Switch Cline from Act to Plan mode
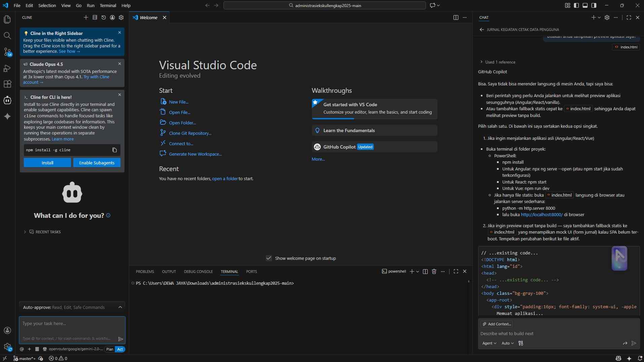 pyautogui.click(x=109, y=349)
